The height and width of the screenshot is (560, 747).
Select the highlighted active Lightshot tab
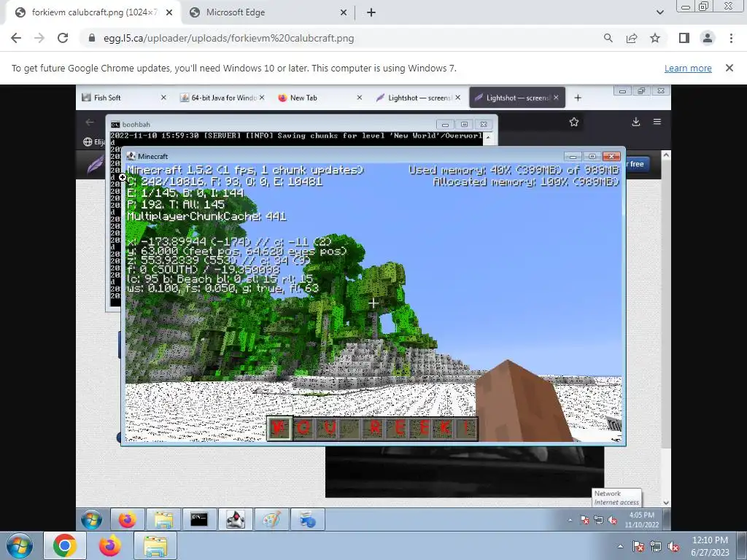[517, 98]
